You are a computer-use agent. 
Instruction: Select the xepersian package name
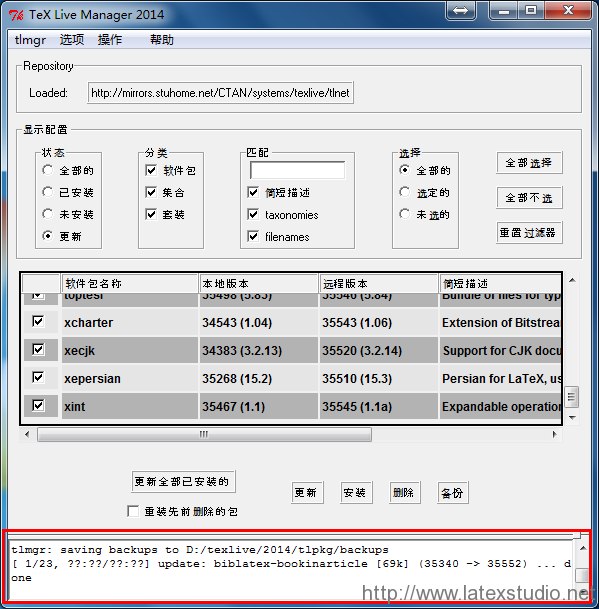[92, 379]
